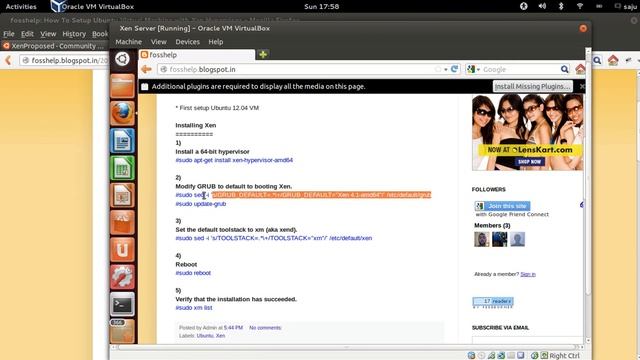Click the sudo reboot command text
The image size is (640, 360).
pos(193,273)
